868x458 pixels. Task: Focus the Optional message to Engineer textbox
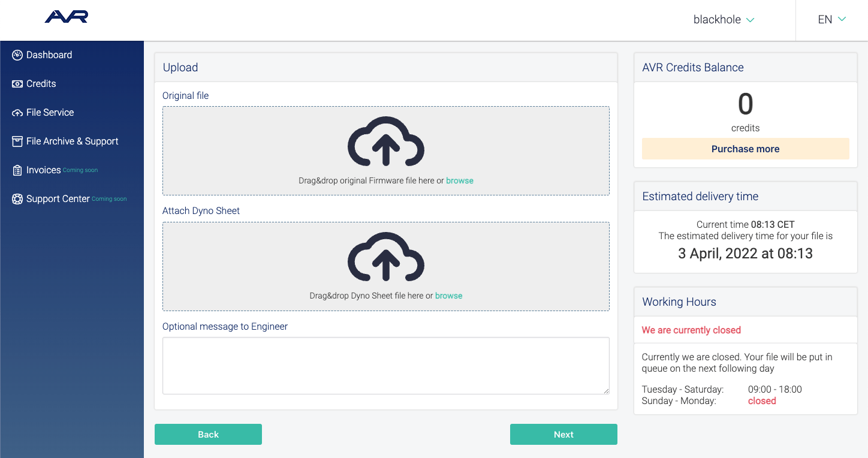coord(386,366)
